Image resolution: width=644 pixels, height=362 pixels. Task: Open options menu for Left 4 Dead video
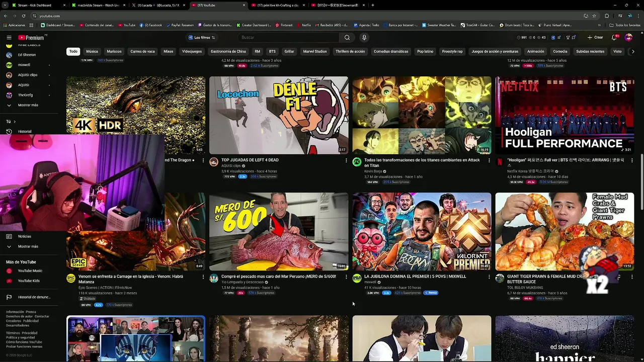click(346, 160)
